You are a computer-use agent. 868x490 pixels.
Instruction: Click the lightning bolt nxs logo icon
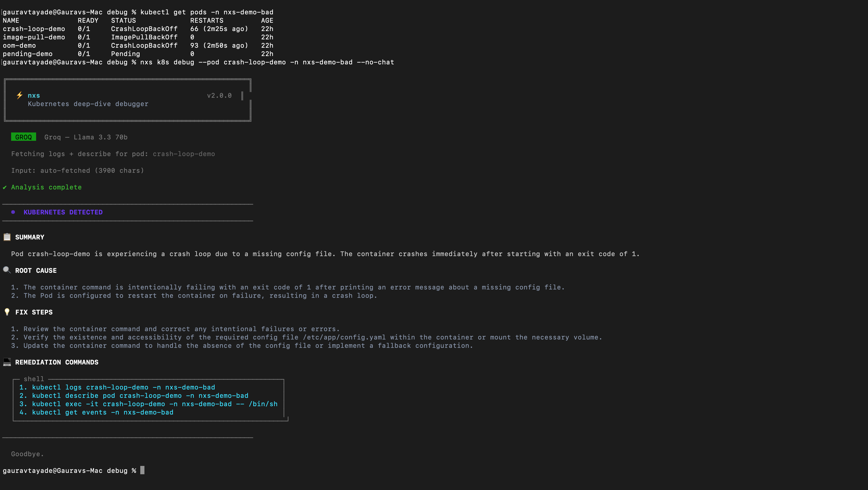click(19, 95)
